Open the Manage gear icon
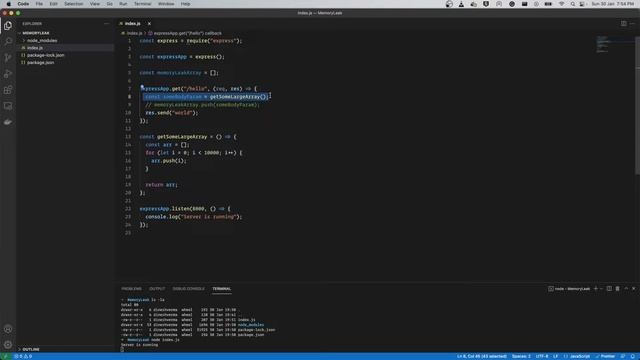Image resolution: width=640 pixels, height=360 pixels. click(x=8, y=345)
